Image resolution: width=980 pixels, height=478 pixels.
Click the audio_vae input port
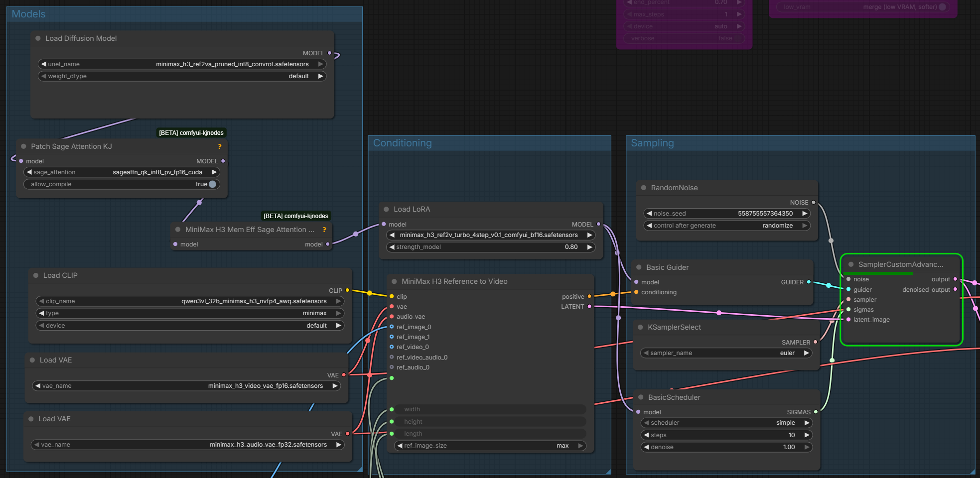point(392,316)
